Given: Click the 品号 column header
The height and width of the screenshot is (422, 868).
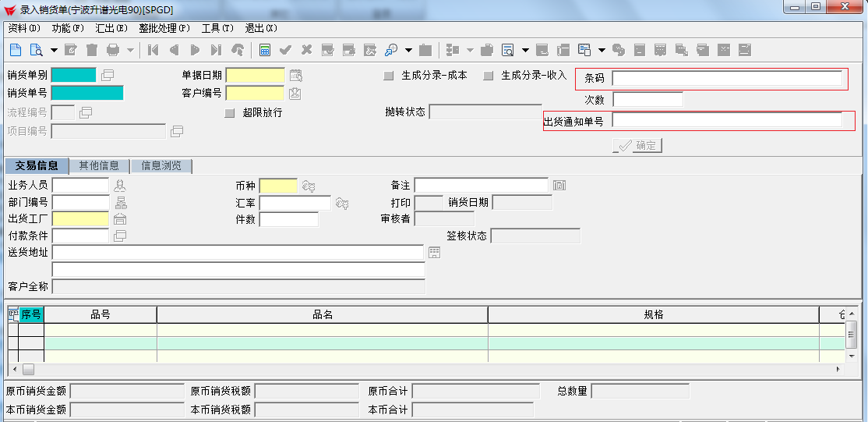Looking at the screenshot, I should (x=101, y=314).
